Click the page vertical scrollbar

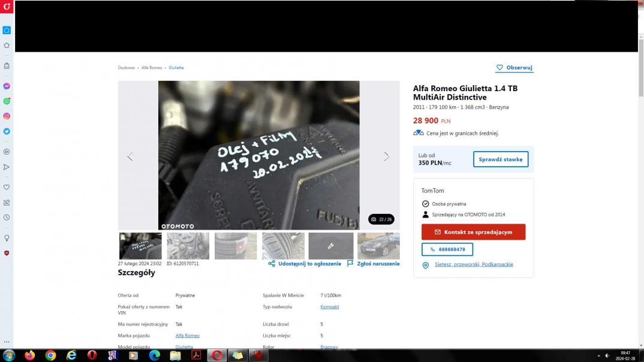641,68
